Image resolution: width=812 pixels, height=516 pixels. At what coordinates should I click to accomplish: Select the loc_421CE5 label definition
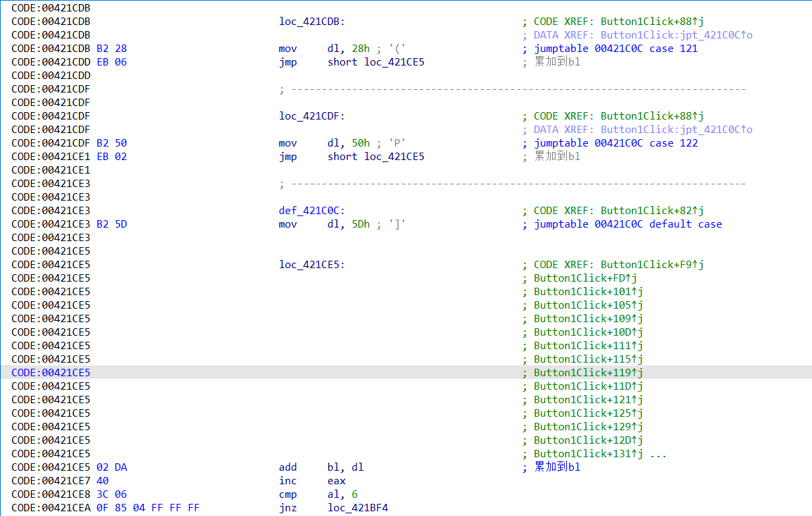click(311, 265)
